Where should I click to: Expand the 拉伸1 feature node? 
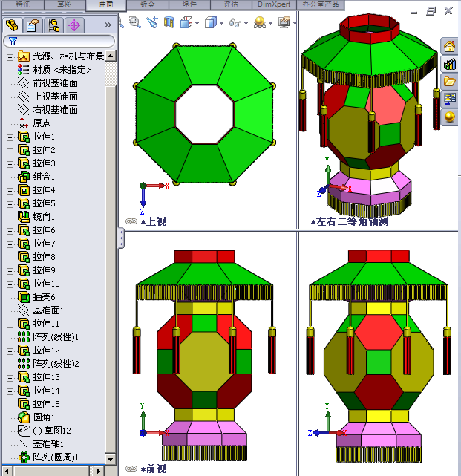click(10, 137)
